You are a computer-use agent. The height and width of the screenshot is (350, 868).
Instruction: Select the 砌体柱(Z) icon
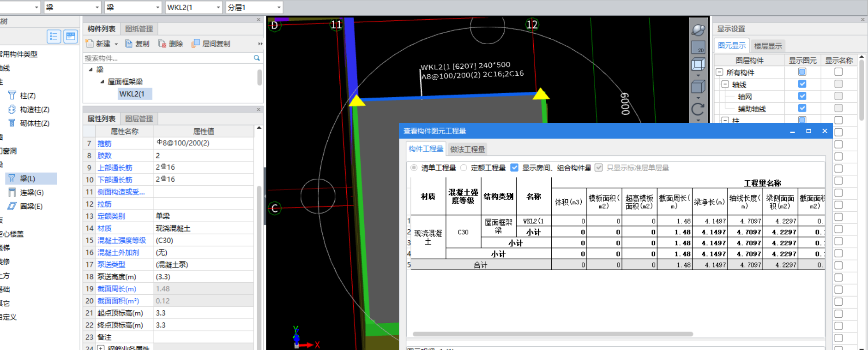(12, 123)
